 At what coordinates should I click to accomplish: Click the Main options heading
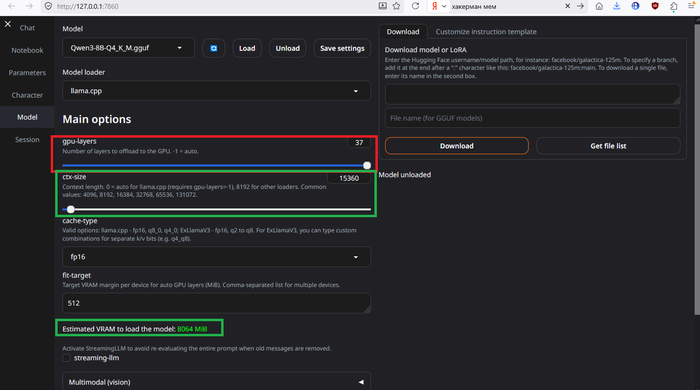pos(97,119)
